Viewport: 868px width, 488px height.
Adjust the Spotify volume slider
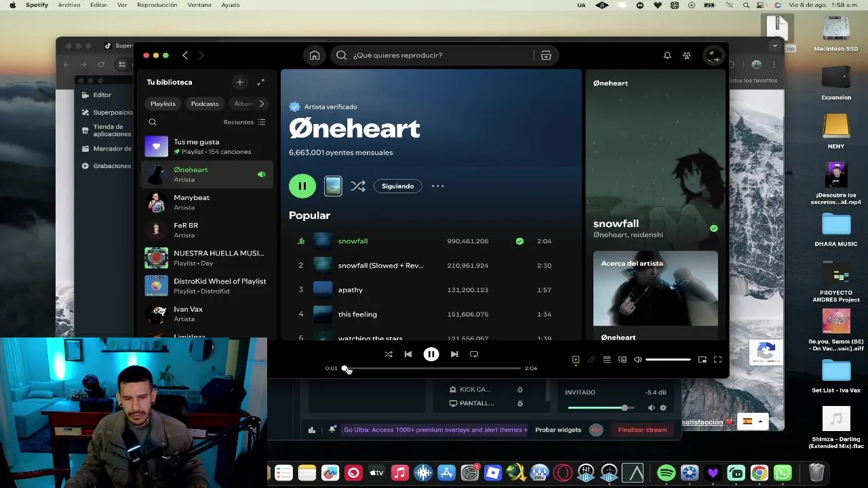[x=668, y=360]
